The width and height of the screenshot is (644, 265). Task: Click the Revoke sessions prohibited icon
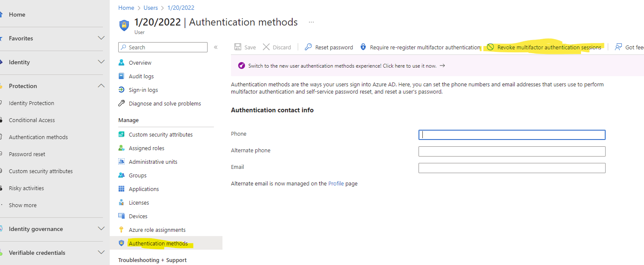[490, 47]
